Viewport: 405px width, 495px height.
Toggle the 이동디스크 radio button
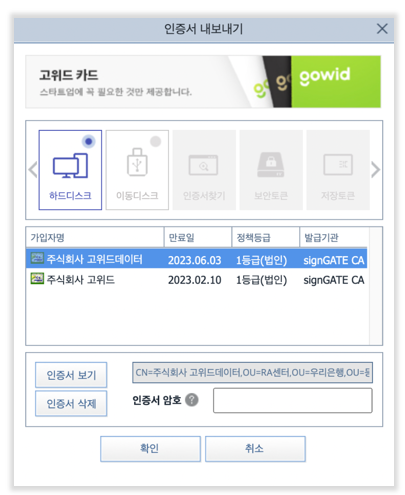[x=155, y=141]
